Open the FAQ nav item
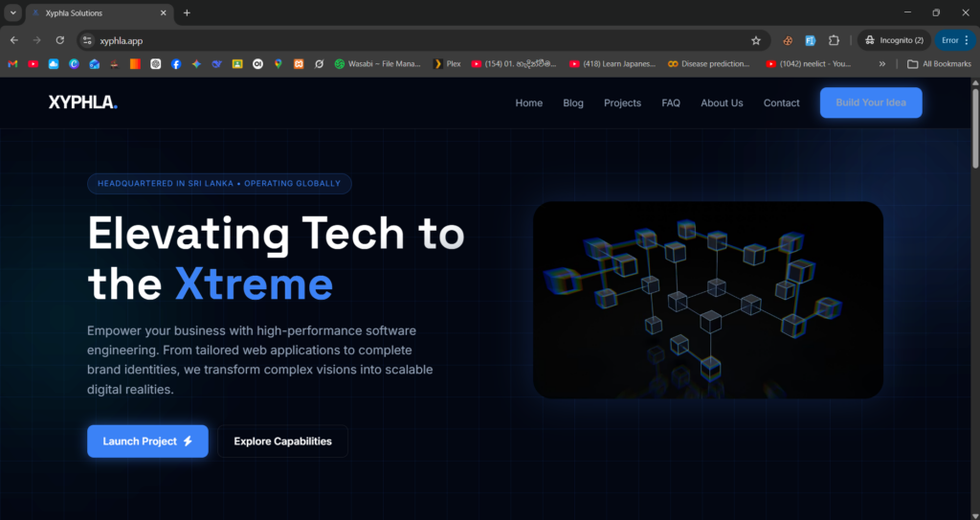The height and width of the screenshot is (520, 980). (671, 103)
